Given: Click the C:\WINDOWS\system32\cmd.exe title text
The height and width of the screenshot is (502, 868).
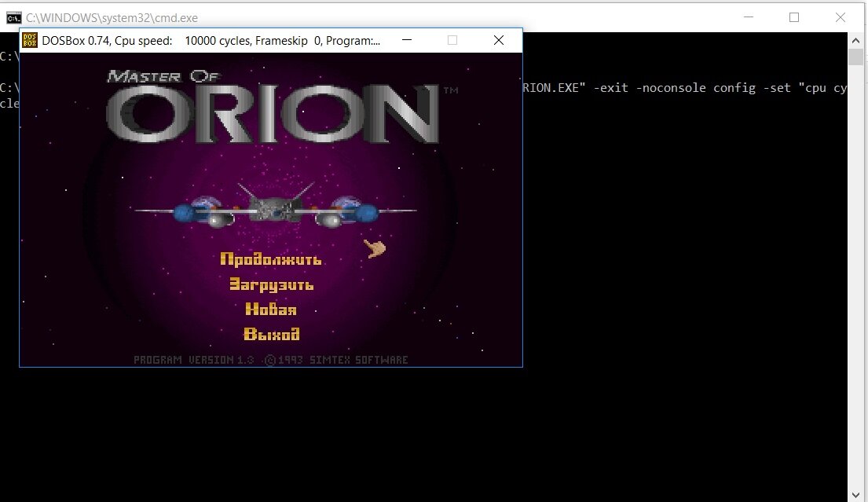Looking at the screenshot, I should pyautogui.click(x=112, y=18).
